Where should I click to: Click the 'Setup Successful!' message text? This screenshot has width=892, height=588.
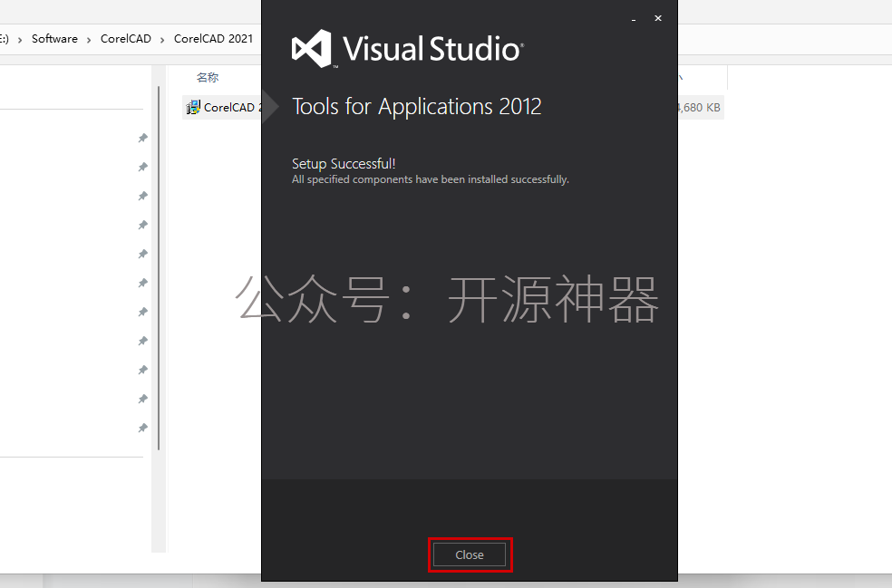click(344, 164)
